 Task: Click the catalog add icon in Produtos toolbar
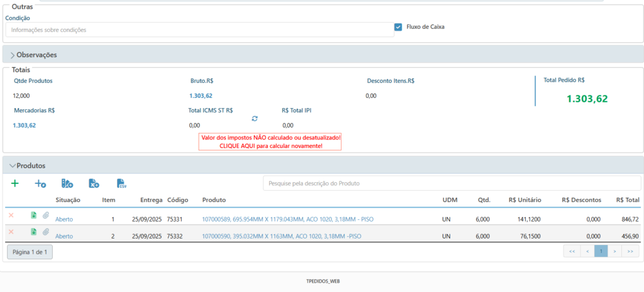point(67,183)
